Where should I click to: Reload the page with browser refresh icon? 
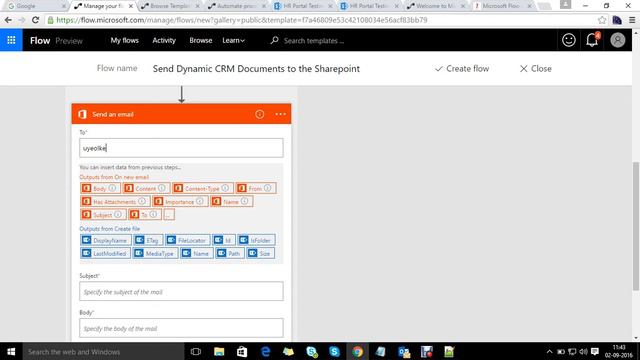pyautogui.click(x=36, y=20)
